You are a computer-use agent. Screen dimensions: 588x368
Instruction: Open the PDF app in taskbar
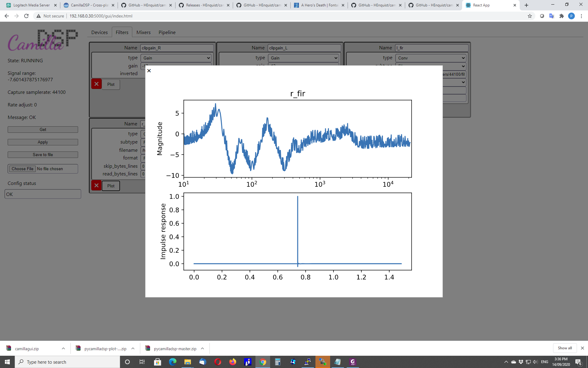[x=353, y=362]
